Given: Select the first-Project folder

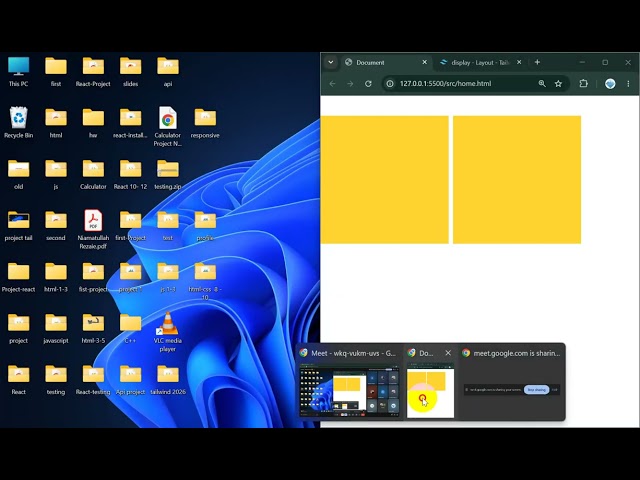Looking at the screenshot, I should pyautogui.click(x=131, y=226).
